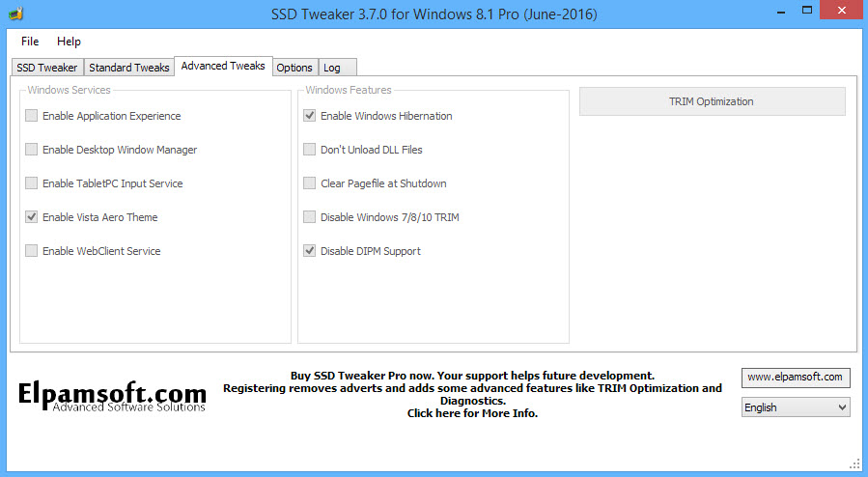Toggle Enable Application Experience checkbox
Viewport: 868px width, 477px height.
coord(32,116)
